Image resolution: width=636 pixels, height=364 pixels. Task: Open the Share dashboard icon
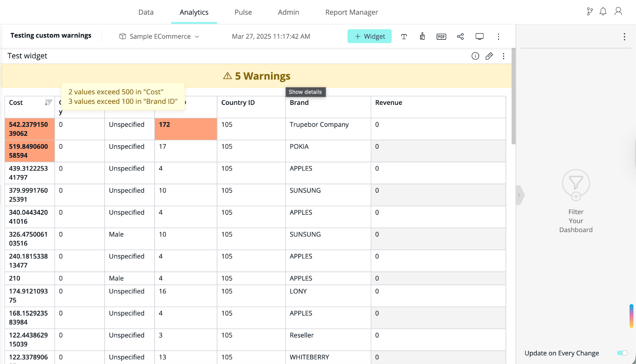pos(460,36)
